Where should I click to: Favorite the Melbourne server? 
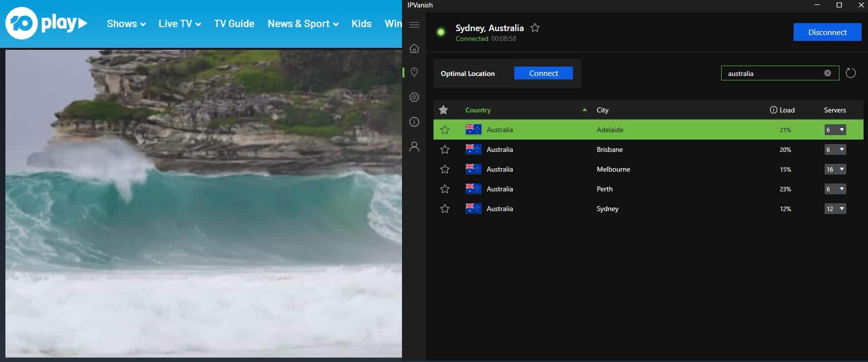[445, 169]
